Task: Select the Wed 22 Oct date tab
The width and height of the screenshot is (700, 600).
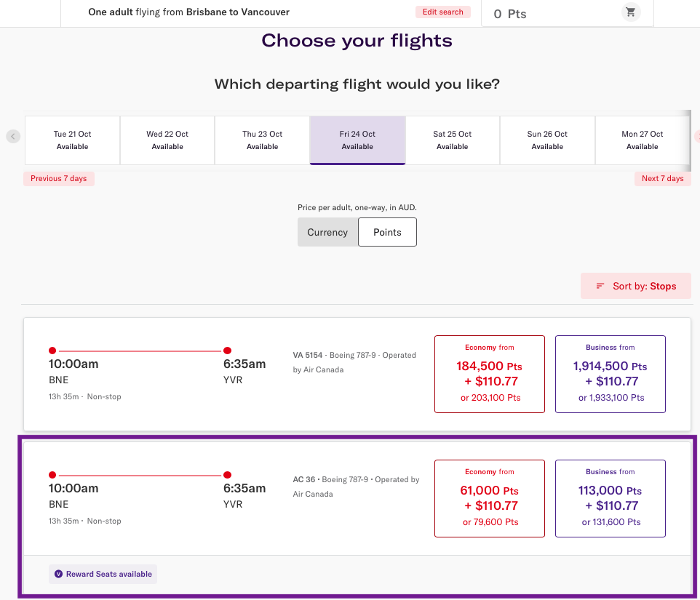Action: click(x=167, y=140)
